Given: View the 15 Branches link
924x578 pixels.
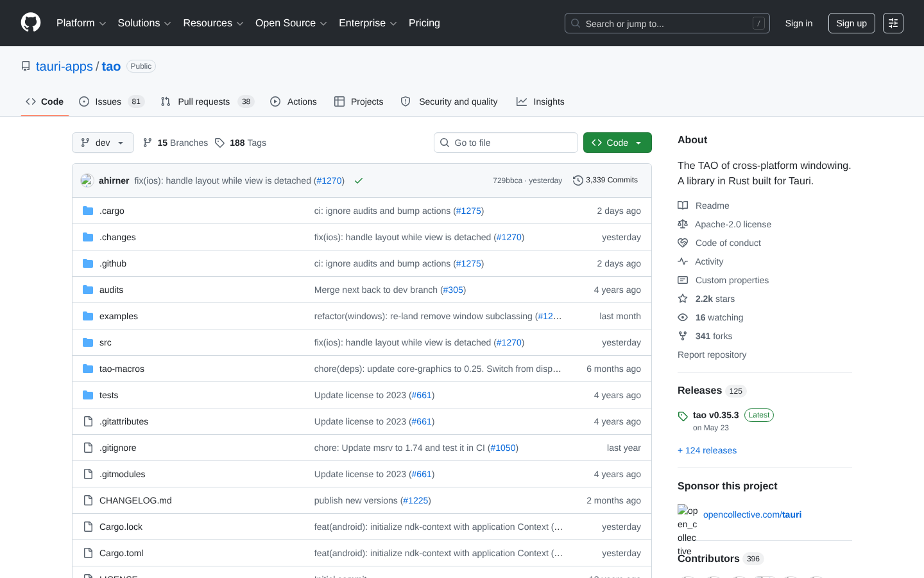Looking at the screenshot, I should tap(175, 143).
